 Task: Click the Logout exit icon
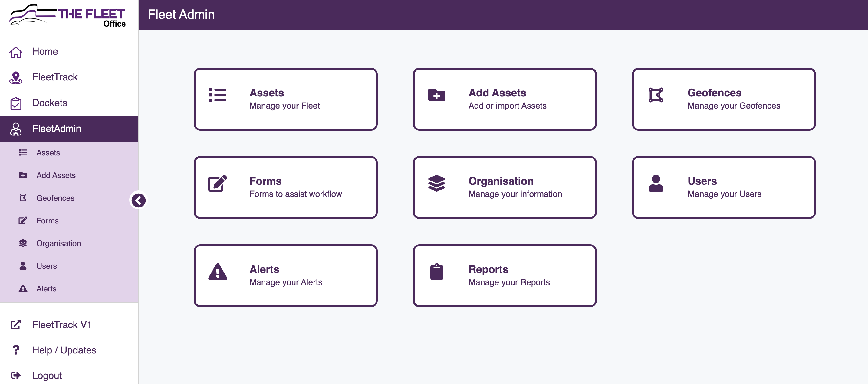(16, 375)
